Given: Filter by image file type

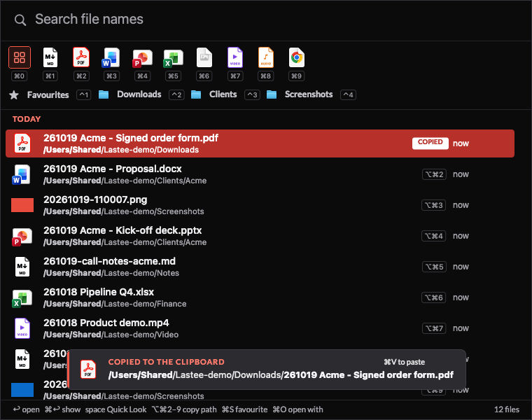Looking at the screenshot, I should (204, 57).
